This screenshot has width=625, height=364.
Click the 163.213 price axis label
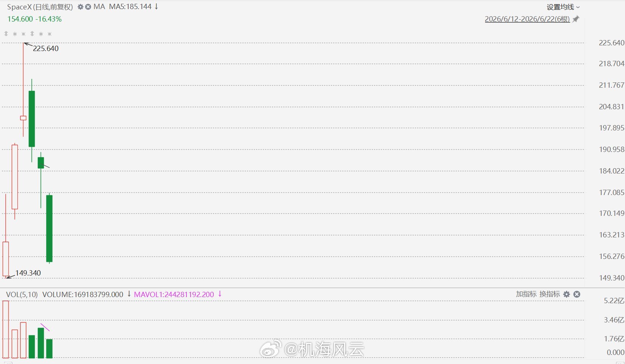(611, 235)
